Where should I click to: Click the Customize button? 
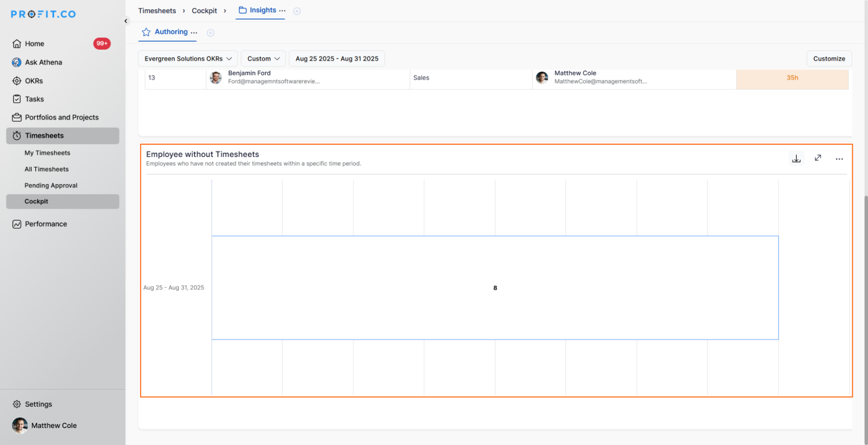(828, 59)
